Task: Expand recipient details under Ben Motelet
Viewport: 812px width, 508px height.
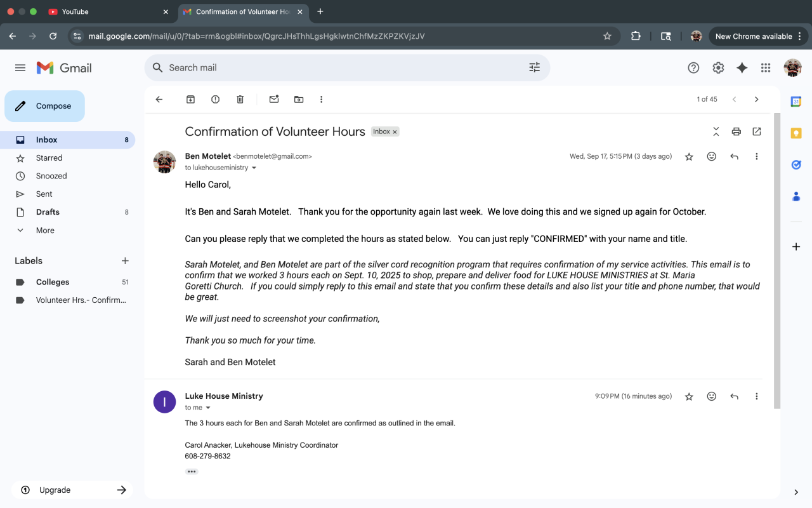Action: pyautogui.click(x=254, y=168)
